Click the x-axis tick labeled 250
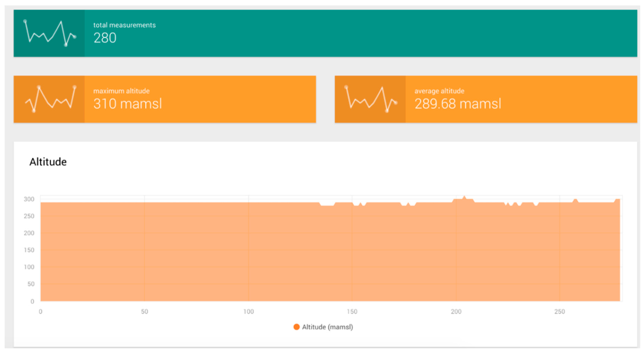The height and width of the screenshot is (353, 644). (560, 311)
